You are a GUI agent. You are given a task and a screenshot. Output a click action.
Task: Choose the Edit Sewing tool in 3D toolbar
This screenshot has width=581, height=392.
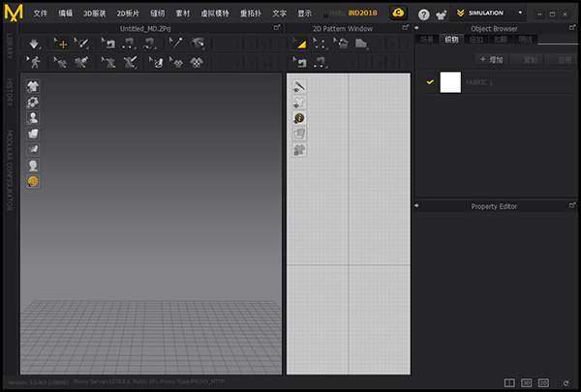(108, 45)
